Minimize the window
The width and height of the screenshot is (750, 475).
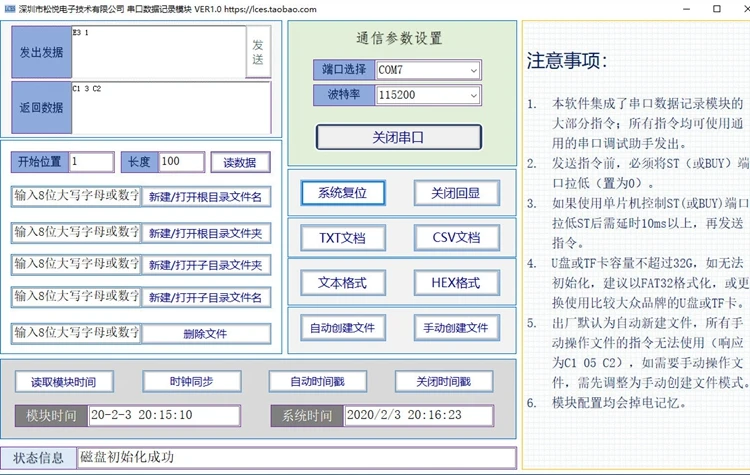(686, 9)
